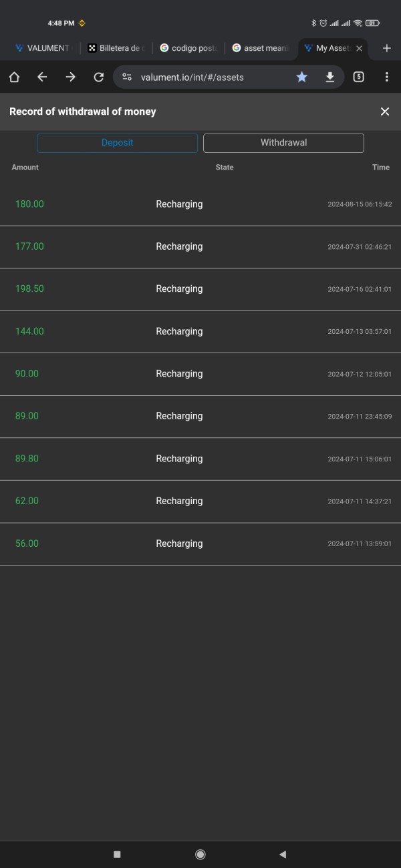Close the My Assets browser tab
401x868 pixels.
(x=359, y=48)
